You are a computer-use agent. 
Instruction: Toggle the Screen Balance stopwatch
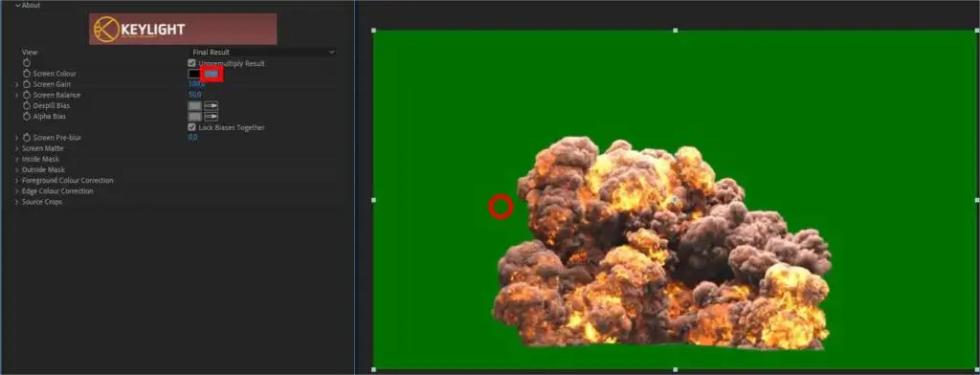[x=27, y=95]
